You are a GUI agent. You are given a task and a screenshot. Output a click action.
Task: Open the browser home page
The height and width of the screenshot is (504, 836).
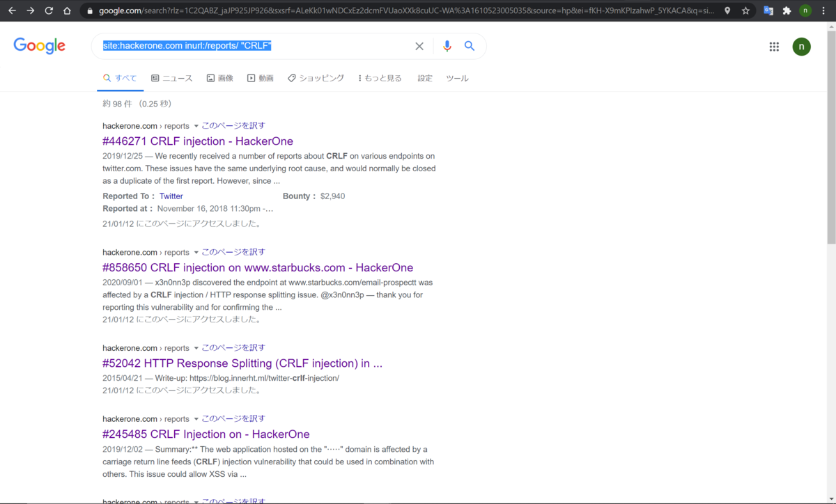pyautogui.click(x=67, y=11)
